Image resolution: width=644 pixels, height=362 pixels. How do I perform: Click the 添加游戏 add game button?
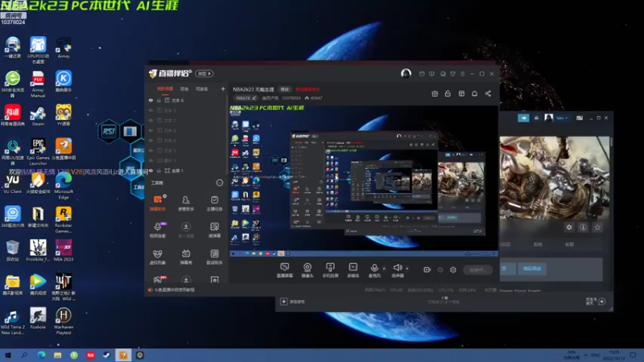point(293,302)
